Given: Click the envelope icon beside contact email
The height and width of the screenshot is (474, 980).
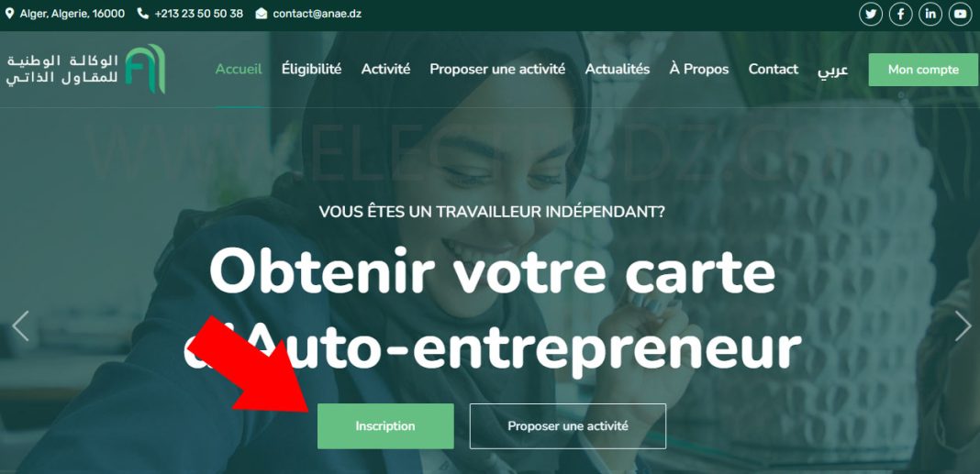Looking at the screenshot, I should tap(262, 13).
